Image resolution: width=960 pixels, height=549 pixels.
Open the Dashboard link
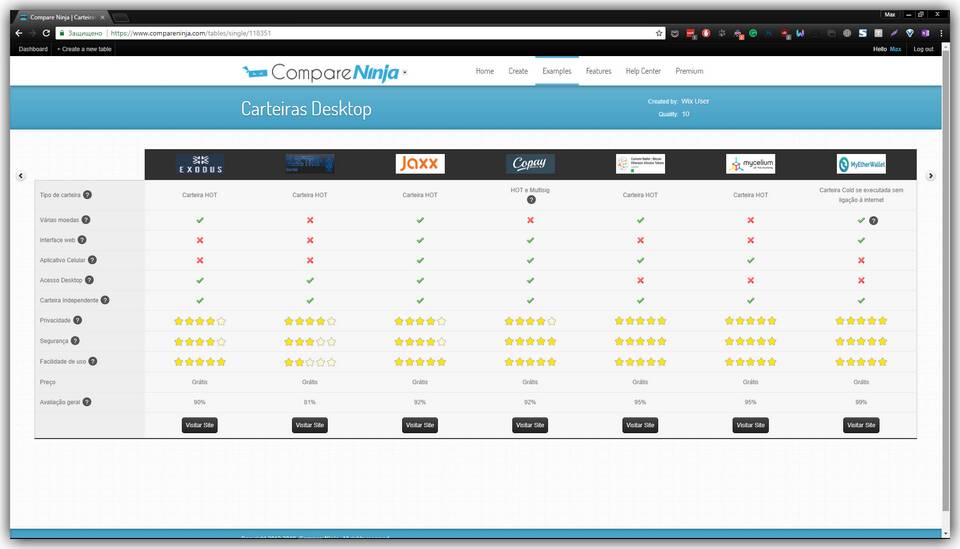pos(33,49)
